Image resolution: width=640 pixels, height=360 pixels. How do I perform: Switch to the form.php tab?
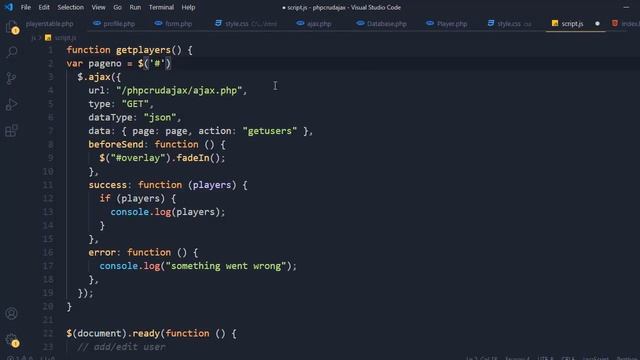pos(173,24)
